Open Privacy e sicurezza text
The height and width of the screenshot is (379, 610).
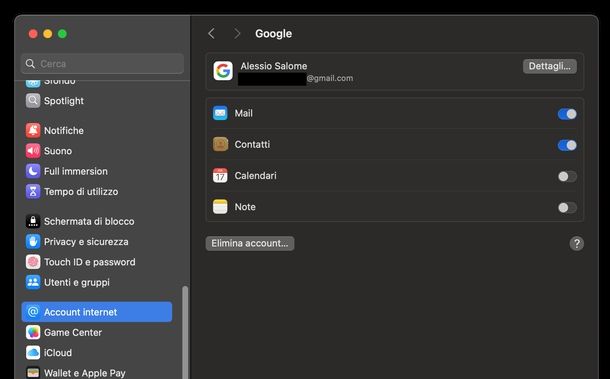(86, 242)
